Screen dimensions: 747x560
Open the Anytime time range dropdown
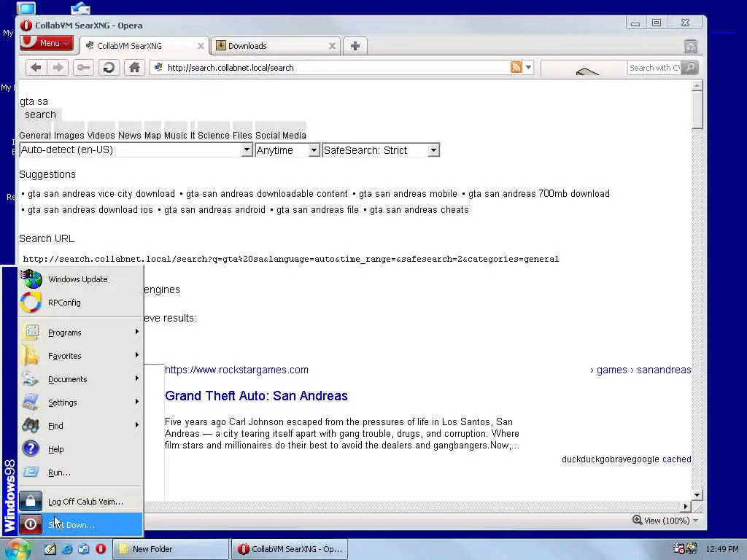point(287,150)
